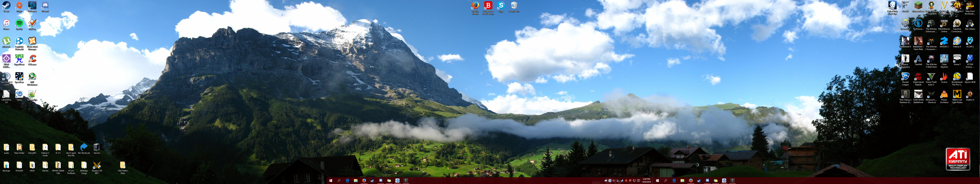Click the Cities Skylines desktop icon
The width and height of the screenshot is (980, 184).
(x=944, y=61)
